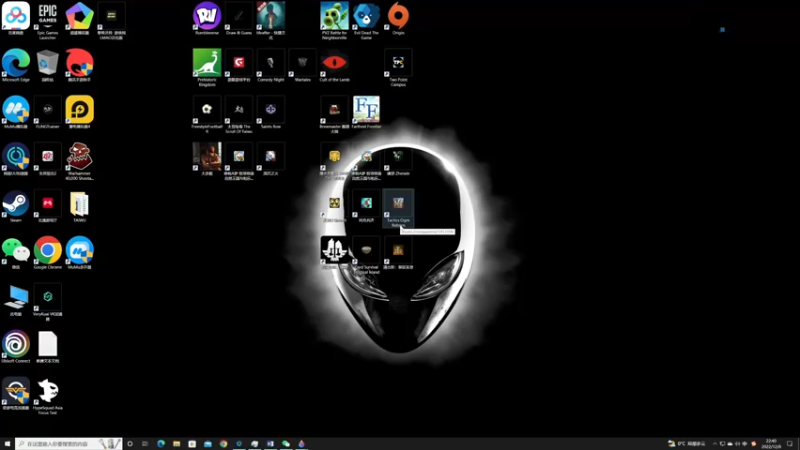Open the This PC computer icon
The image size is (800, 450).
(16, 300)
